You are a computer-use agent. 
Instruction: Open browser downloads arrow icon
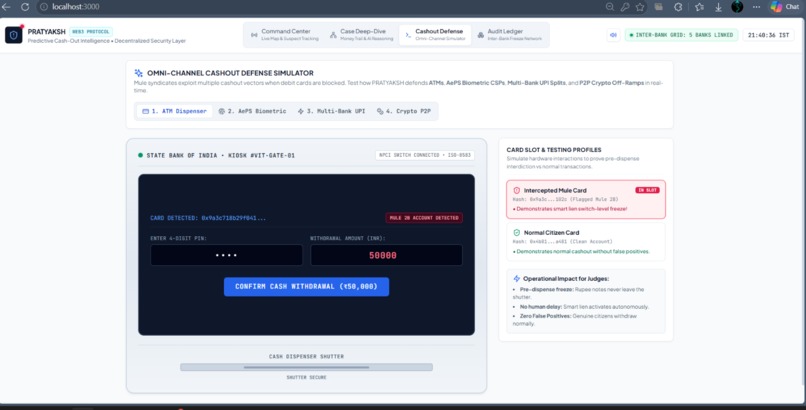click(x=718, y=7)
